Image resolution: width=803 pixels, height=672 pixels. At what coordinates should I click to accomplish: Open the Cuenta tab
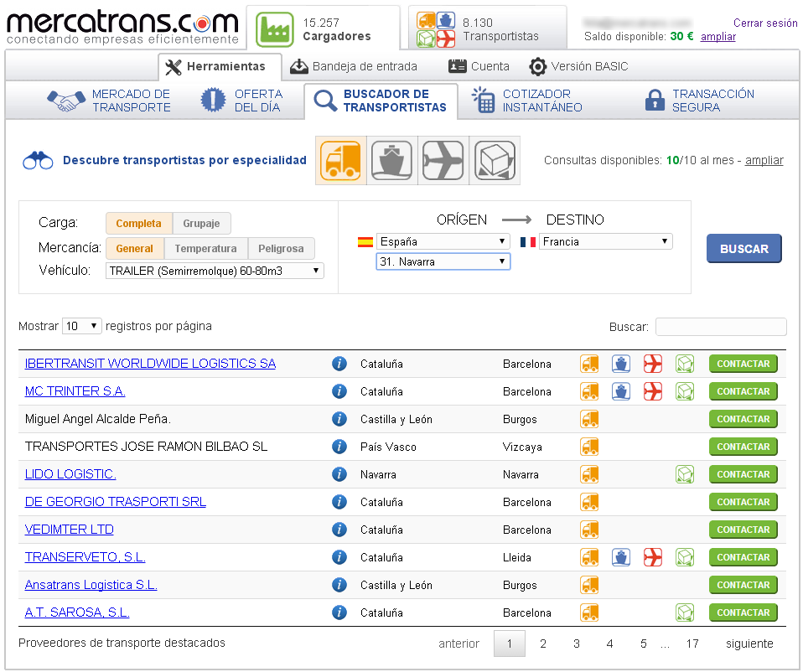coord(479,66)
